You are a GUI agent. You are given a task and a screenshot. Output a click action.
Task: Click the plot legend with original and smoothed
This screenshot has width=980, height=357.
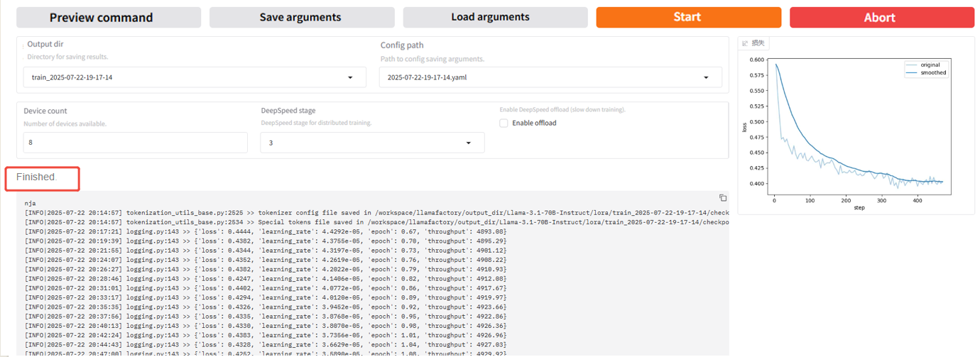coord(925,69)
